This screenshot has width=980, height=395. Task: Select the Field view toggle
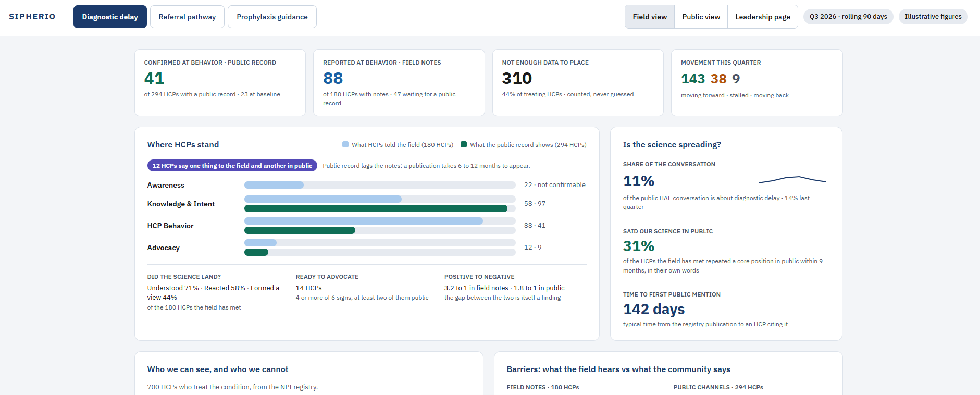pyautogui.click(x=650, y=17)
